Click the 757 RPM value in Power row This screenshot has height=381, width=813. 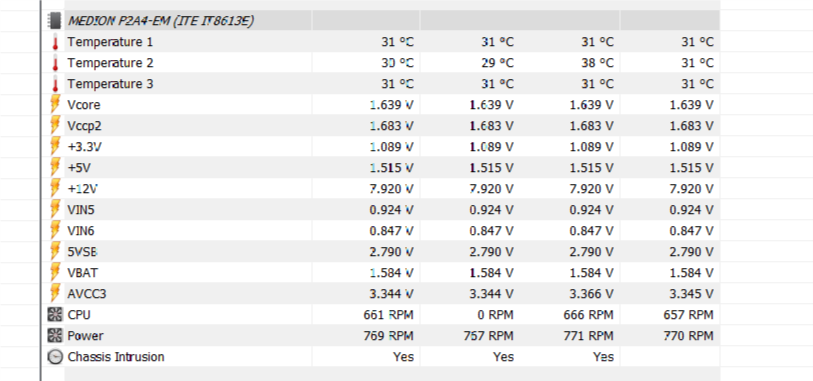pyautogui.click(x=489, y=336)
